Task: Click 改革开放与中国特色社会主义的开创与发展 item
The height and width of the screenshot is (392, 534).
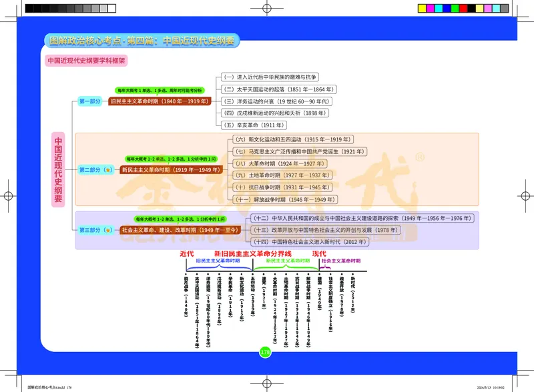Action: point(326,230)
